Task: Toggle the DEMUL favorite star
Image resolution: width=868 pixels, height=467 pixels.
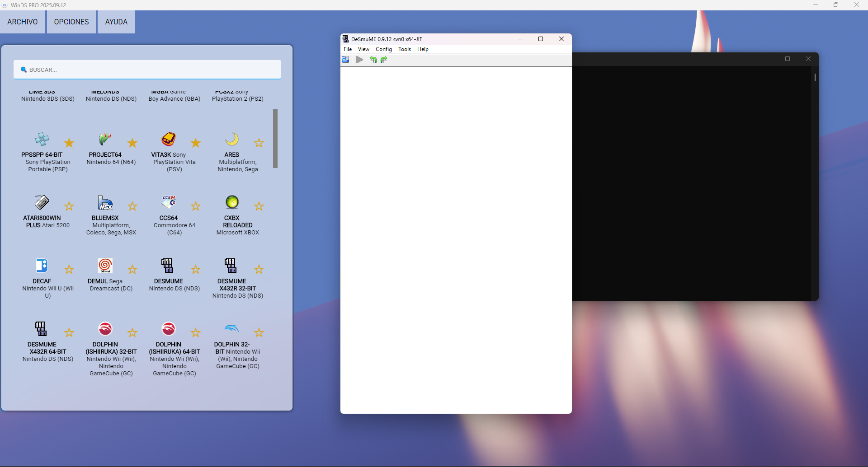Action: (x=132, y=270)
